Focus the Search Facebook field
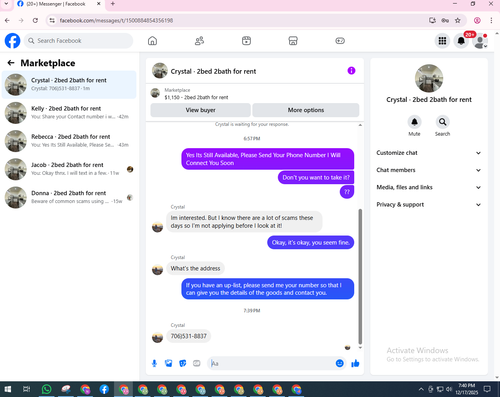The height and width of the screenshot is (397, 500). pos(78,41)
